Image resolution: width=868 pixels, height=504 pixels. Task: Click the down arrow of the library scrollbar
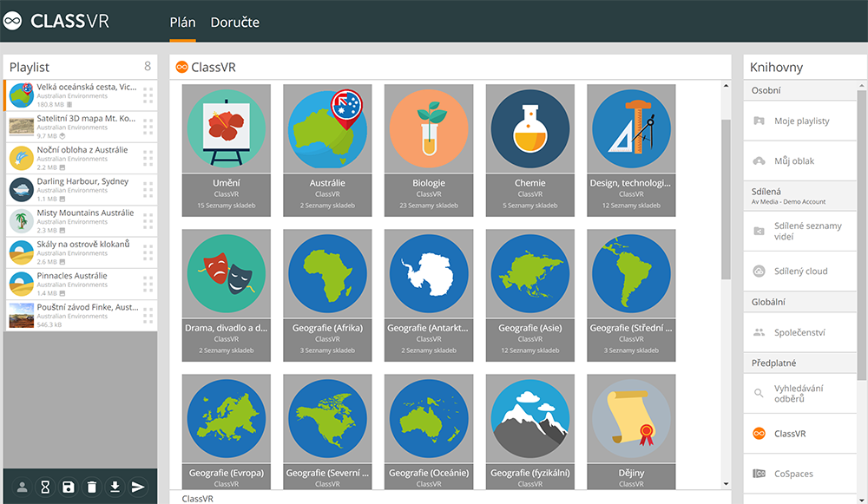(726, 484)
